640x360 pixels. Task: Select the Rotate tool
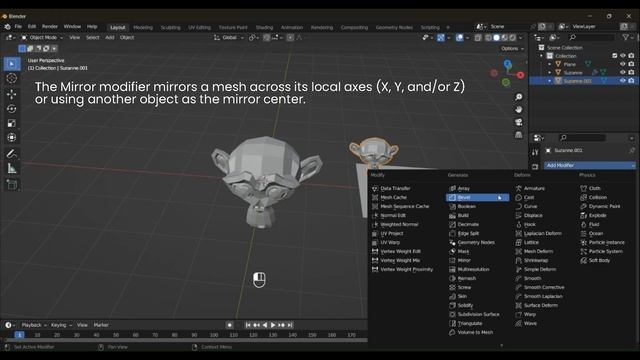11,109
